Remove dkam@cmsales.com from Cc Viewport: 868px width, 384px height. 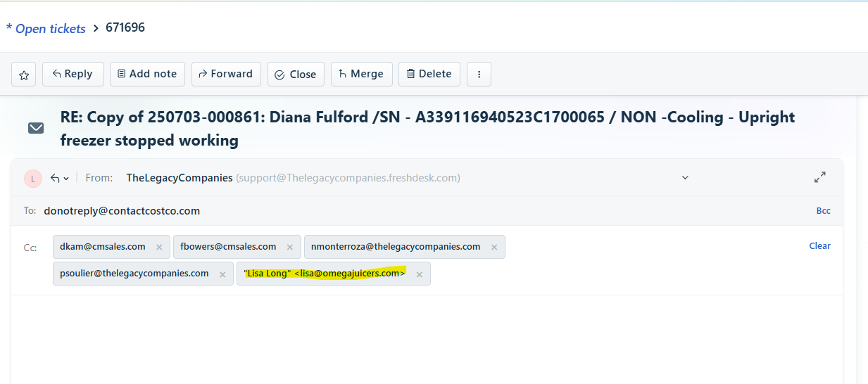(x=159, y=248)
